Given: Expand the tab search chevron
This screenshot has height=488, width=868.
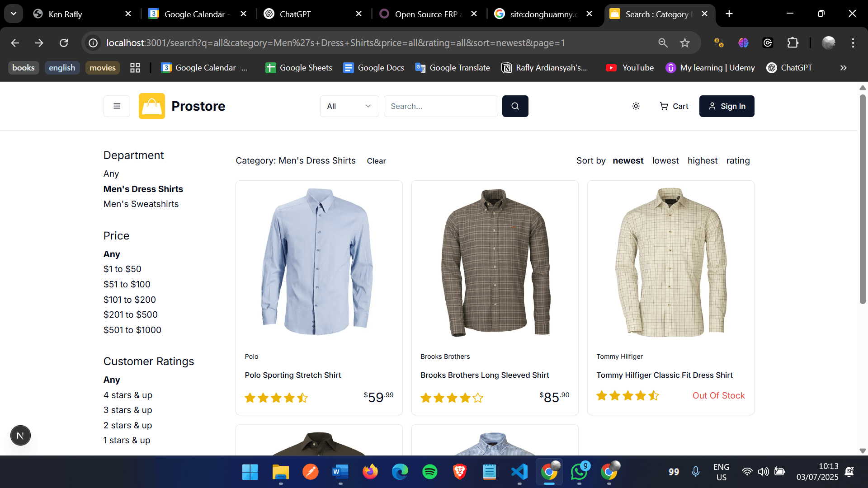Looking at the screenshot, I should [x=13, y=13].
